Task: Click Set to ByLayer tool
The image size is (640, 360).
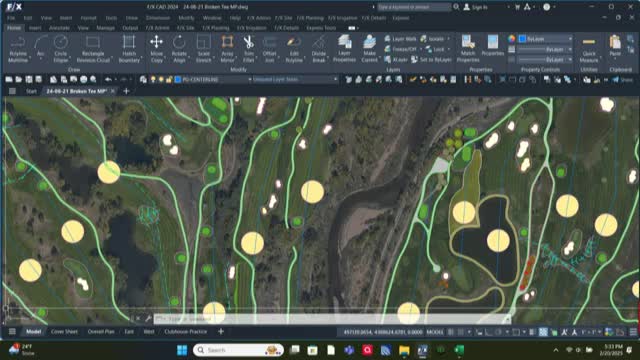Action: (431, 60)
